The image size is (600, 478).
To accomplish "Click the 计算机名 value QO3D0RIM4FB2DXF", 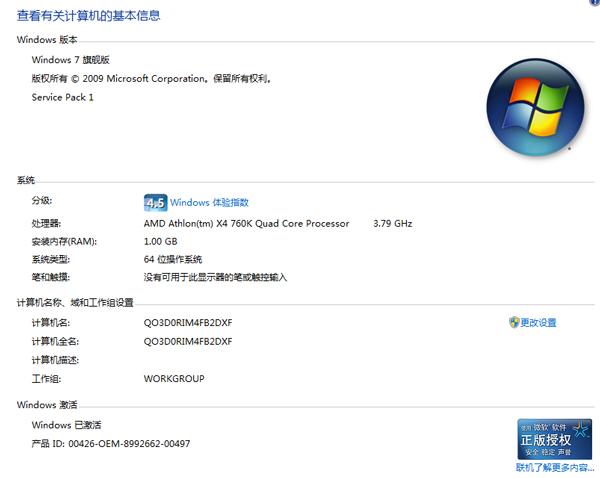I will 188,323.
